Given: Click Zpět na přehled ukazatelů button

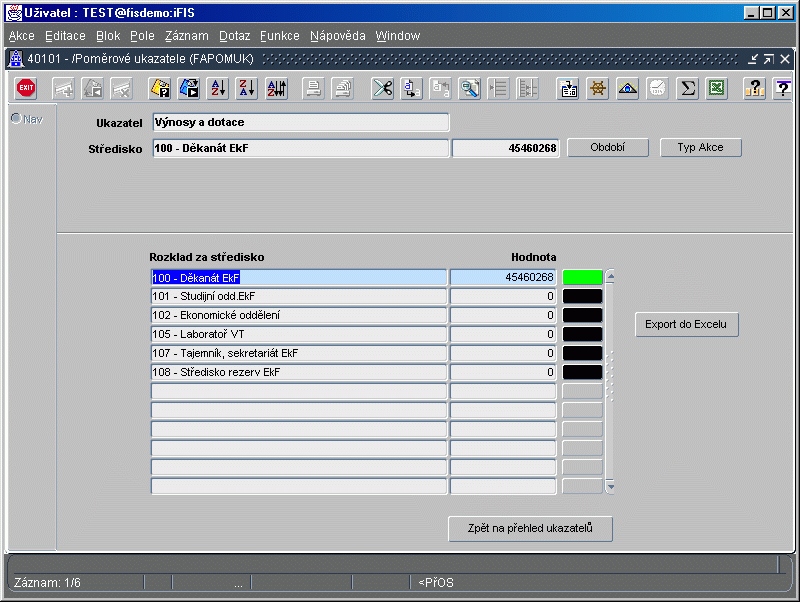Looking at the screenshot, I should [x=530, y=529].
